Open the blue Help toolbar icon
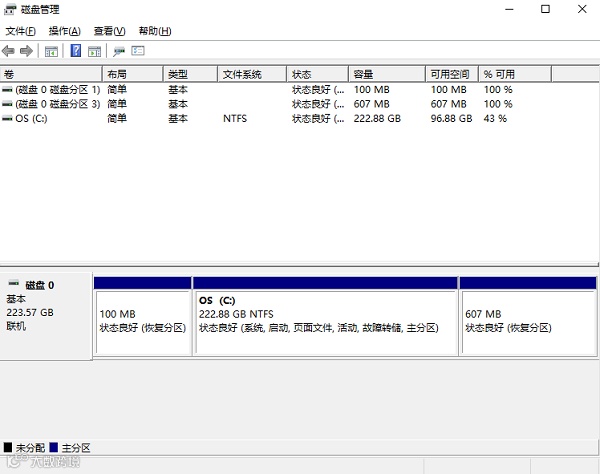Screen dimensions: 600x474 pos(76,50)
